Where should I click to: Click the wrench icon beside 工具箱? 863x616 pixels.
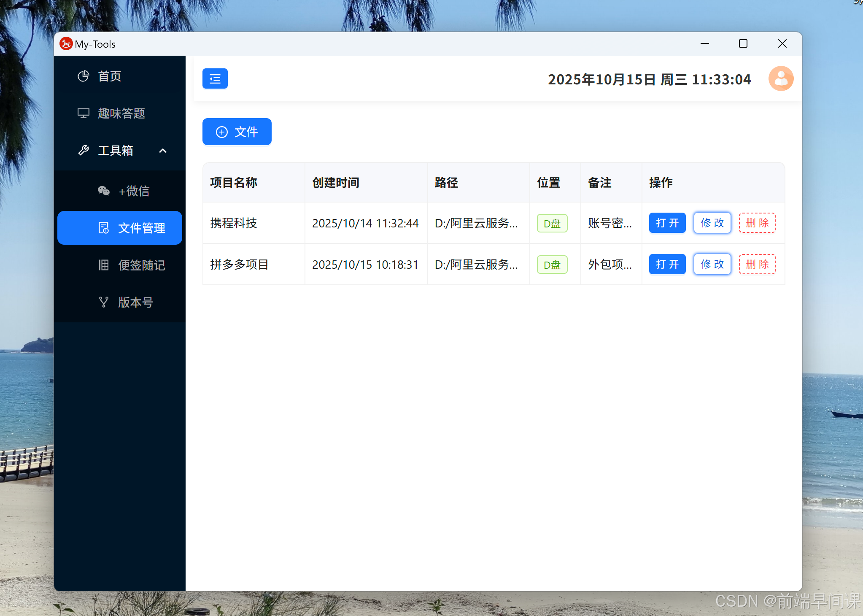(84, 151)
